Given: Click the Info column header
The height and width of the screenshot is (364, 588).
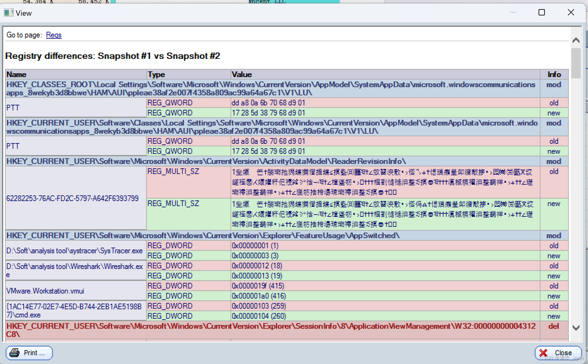Looking at the screenshot, I should (554, 75).
